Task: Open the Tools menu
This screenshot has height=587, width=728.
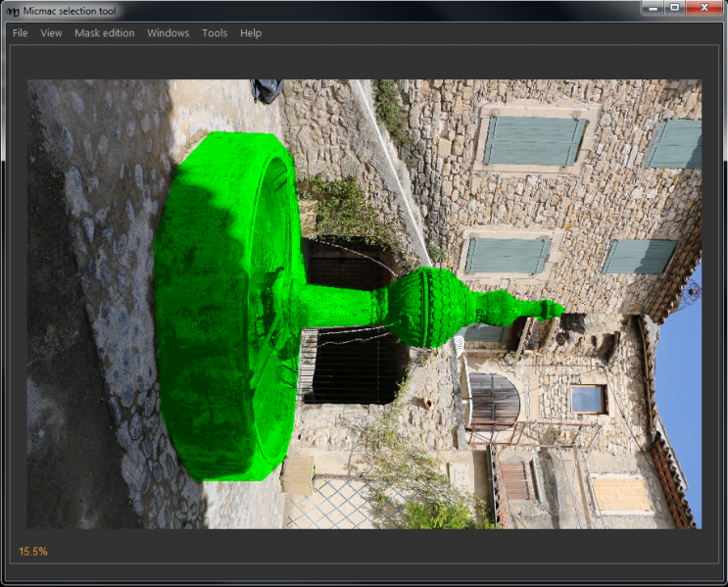Action: coord(215,33)
